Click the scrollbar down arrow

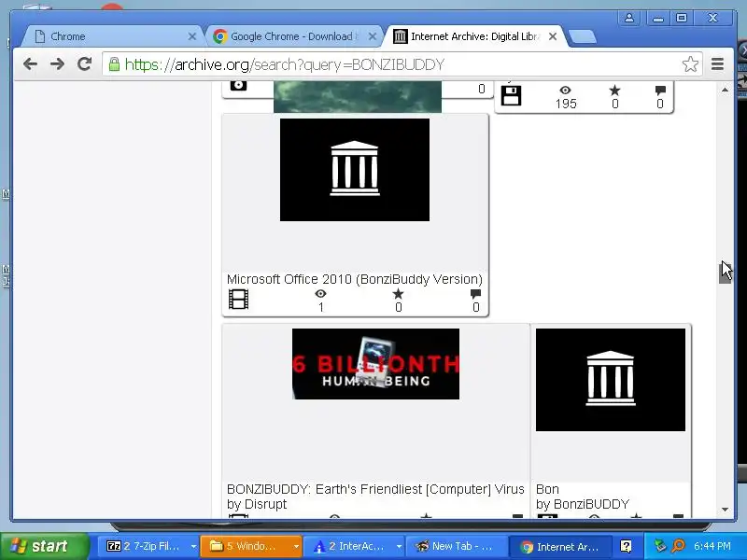(x=726, y=509)
